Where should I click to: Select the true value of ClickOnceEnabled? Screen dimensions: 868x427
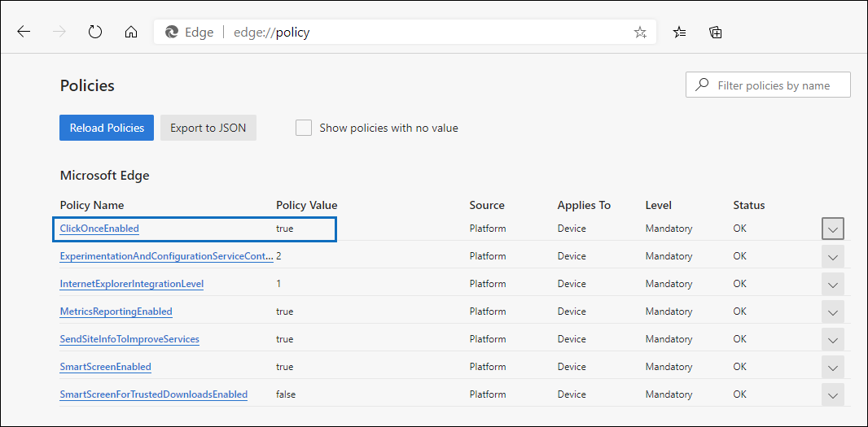point(284,229)
